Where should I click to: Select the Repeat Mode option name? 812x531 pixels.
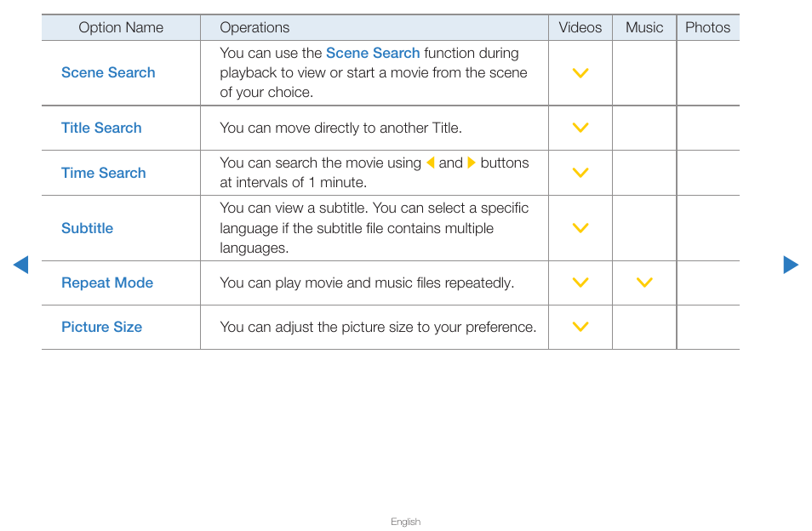107,283
